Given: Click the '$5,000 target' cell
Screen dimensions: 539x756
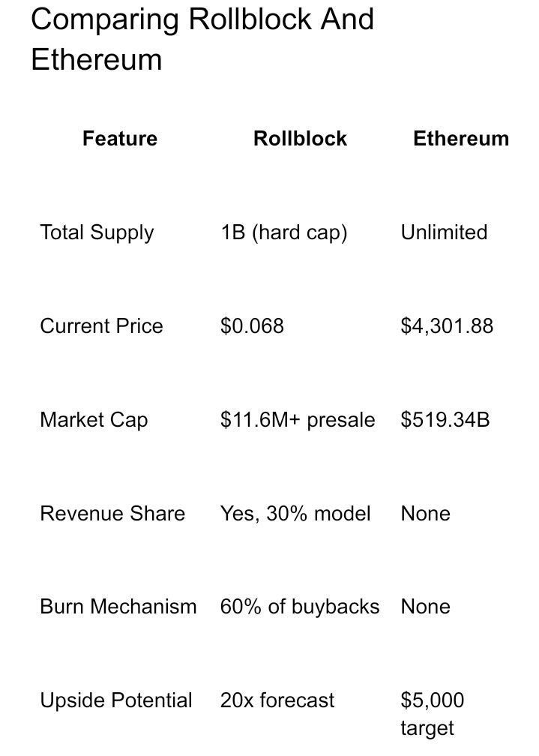Looking at the screenshot, I should [433, 715].
